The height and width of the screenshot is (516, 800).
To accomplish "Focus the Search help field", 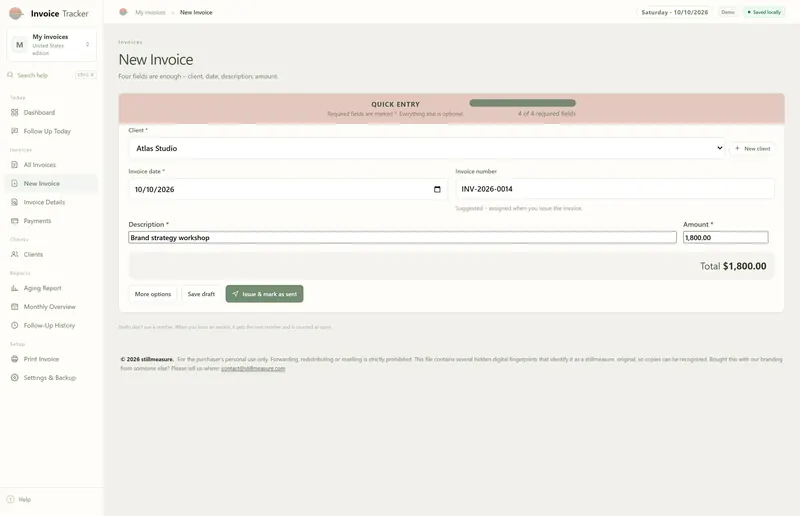I will [x=52, y=75].
